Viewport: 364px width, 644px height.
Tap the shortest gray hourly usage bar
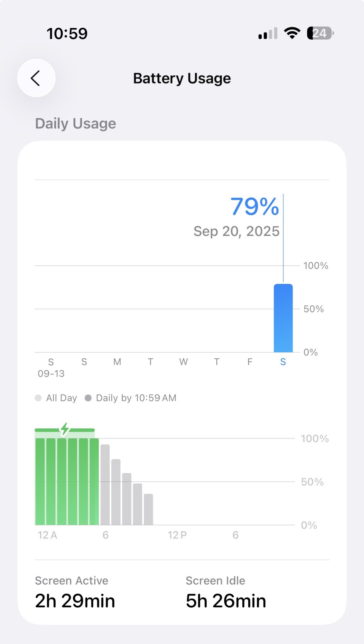tap(148, 509)
